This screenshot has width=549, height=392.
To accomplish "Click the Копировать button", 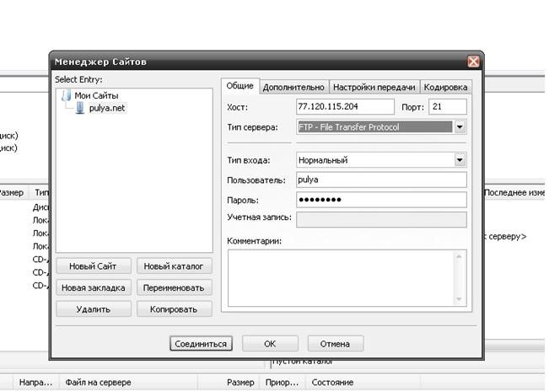I will 174,309.
